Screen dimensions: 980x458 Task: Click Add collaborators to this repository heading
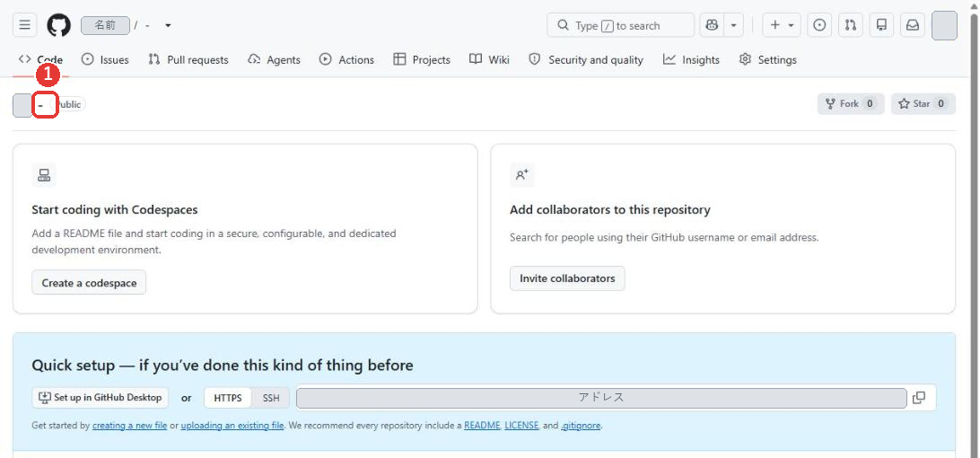click(610, 209)
